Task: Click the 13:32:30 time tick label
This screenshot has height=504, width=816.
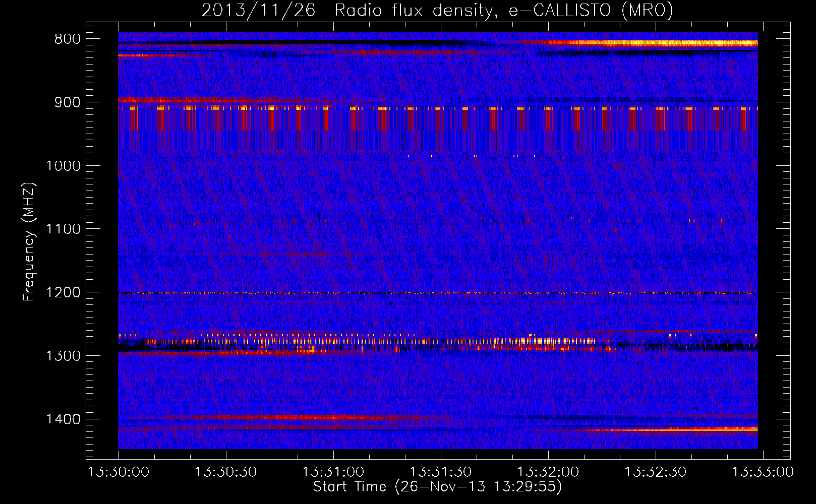Action: pos(656,472)
